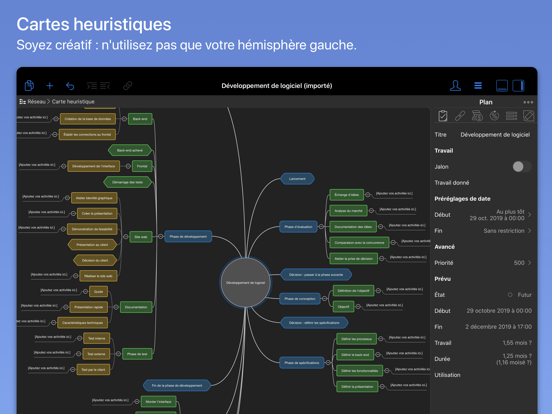Open the view switcher icon beside Réseau

[23, 102]
